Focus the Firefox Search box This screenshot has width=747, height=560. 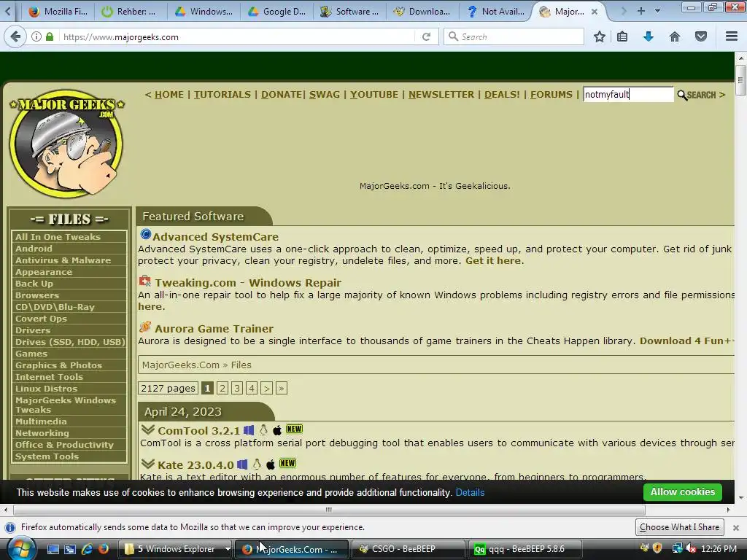click(x=514, y=36)
